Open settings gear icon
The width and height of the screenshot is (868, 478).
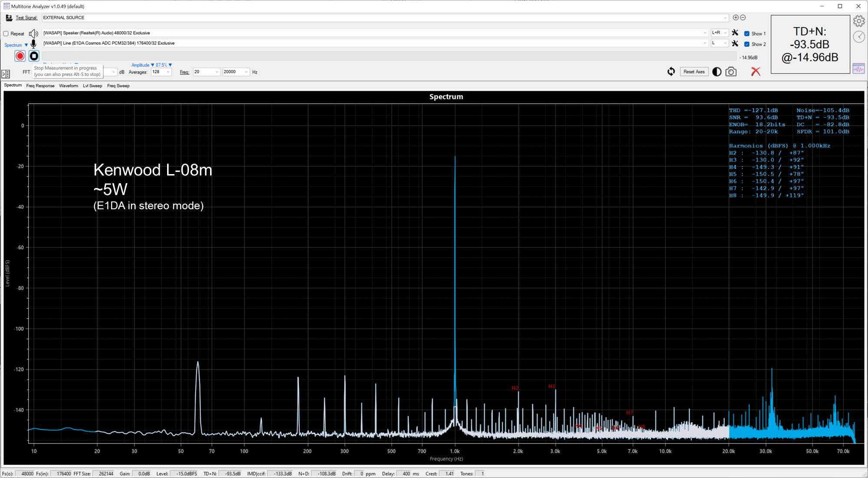(859, 21)
